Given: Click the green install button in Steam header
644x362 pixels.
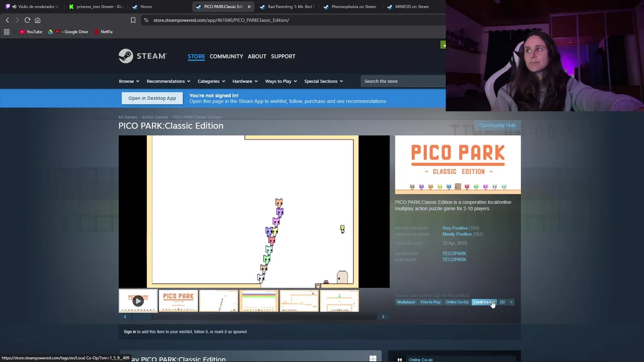Looking at the screenshot, I should 443,45.
